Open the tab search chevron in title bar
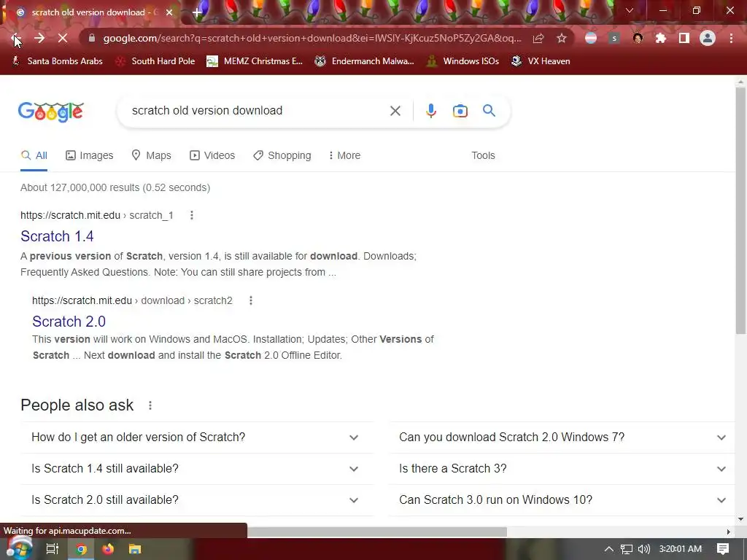The image size is (747, 560). click(630, 10)
